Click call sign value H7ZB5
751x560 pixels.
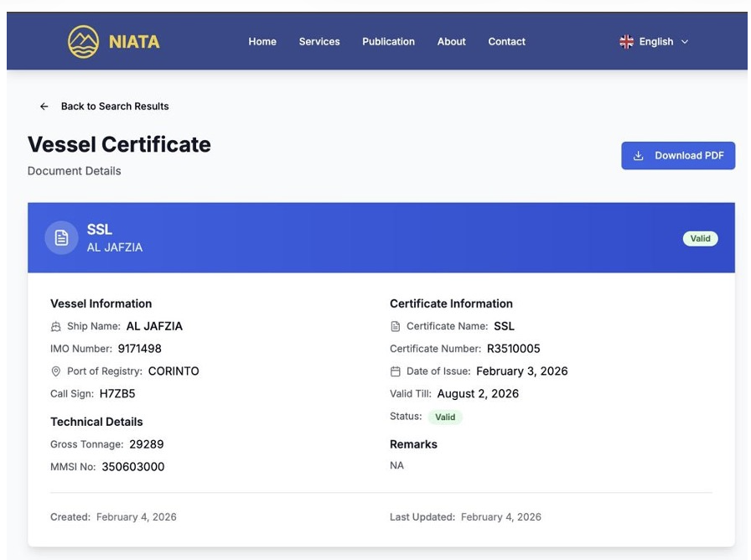pyautogui.click(x=117, y=394)
